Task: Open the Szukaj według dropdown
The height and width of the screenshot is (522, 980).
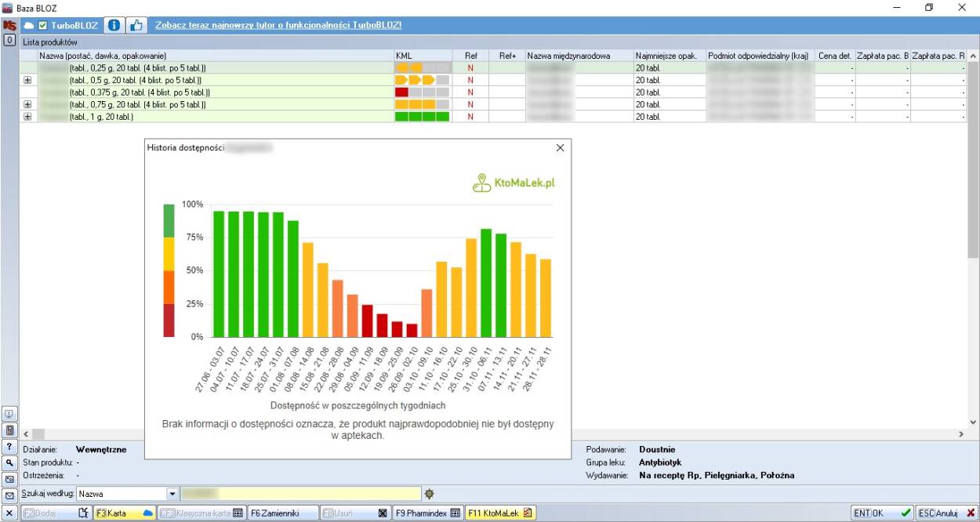Action: pos(172,494)
